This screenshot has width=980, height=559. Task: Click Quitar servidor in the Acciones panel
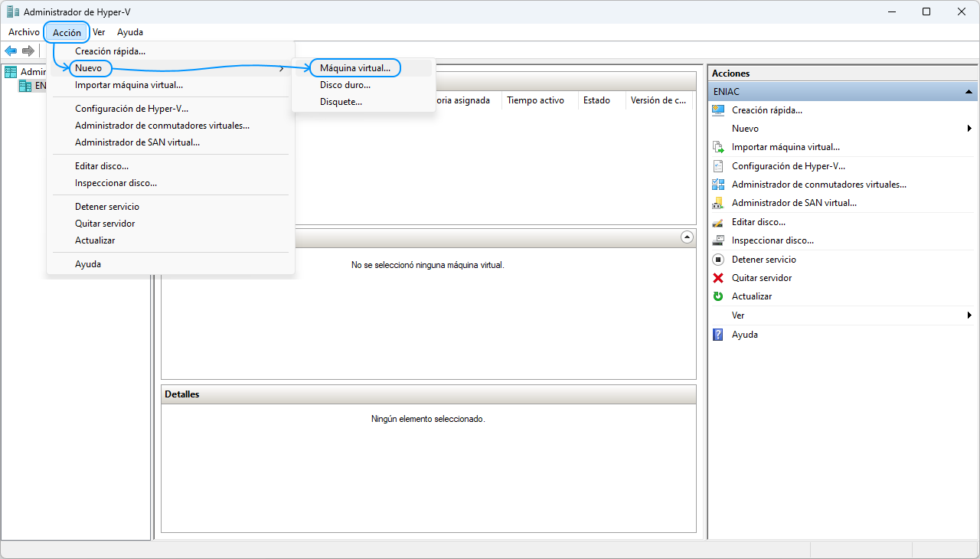762,278
